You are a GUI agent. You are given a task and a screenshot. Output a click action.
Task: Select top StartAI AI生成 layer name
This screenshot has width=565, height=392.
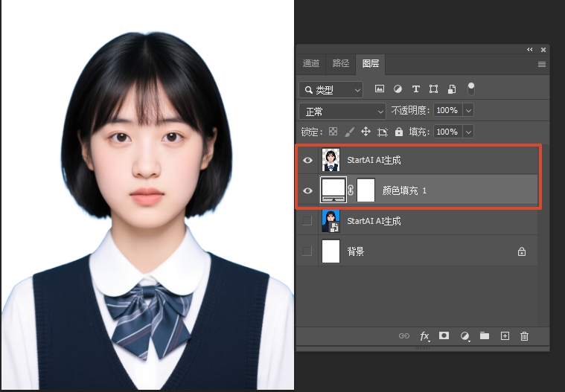point(374,160)
